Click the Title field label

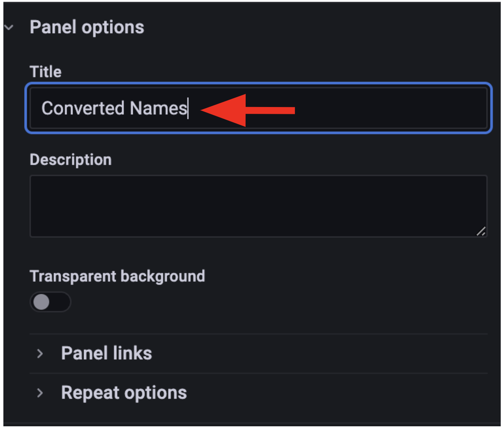tap(45, 72)
